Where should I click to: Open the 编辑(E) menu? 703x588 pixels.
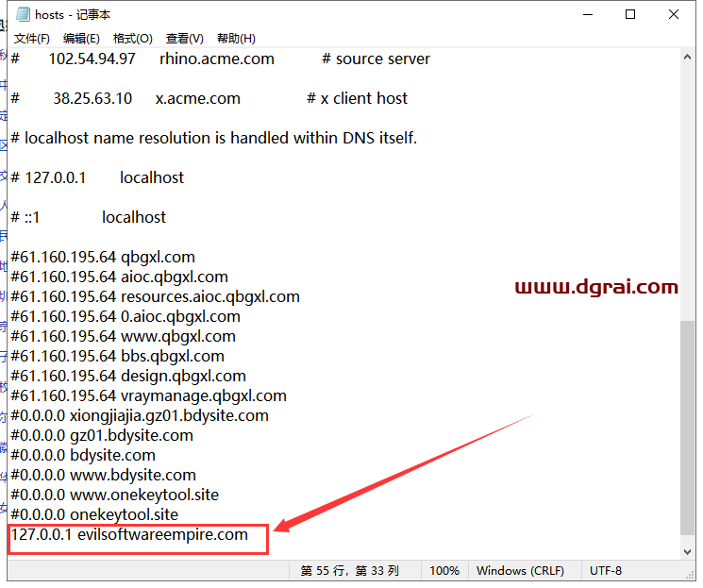pyautogui.click(x=81, y=39)
